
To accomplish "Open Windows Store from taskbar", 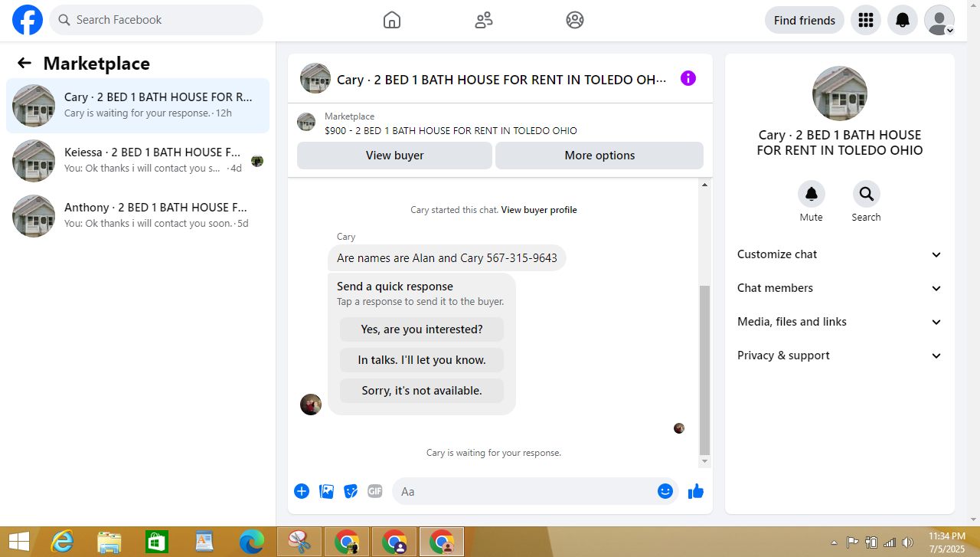I will (156, 542).
